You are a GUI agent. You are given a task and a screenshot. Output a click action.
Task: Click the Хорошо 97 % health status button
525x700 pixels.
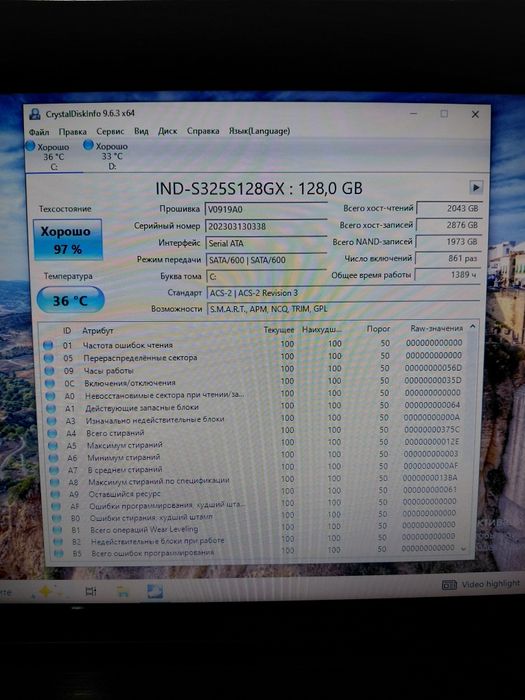click(x=67, y=240)
